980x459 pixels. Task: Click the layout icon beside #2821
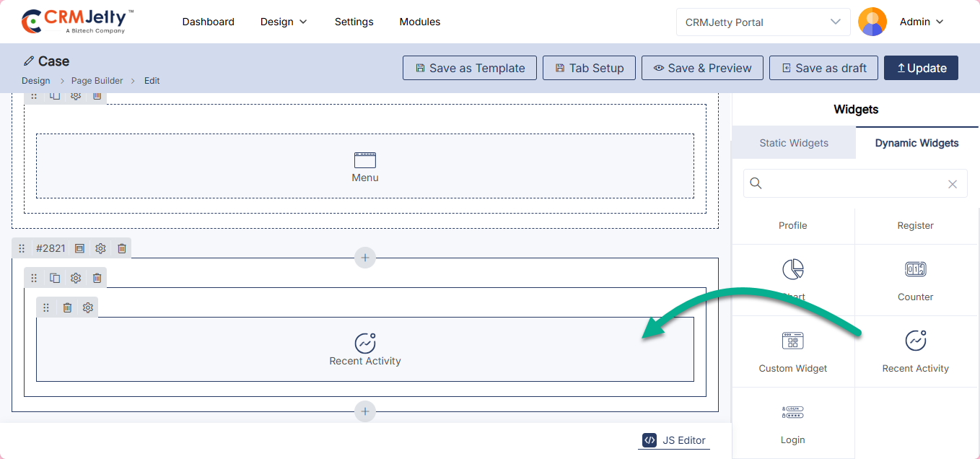tap(79, 248)
